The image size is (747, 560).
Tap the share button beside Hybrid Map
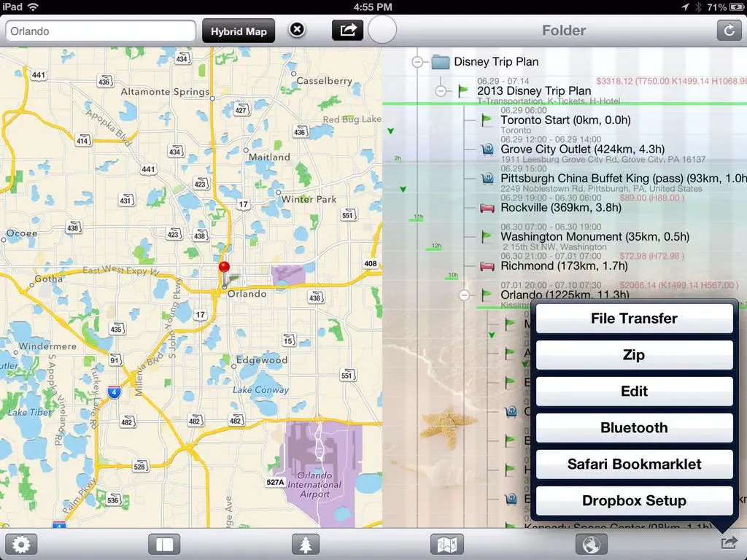[348, 30]
